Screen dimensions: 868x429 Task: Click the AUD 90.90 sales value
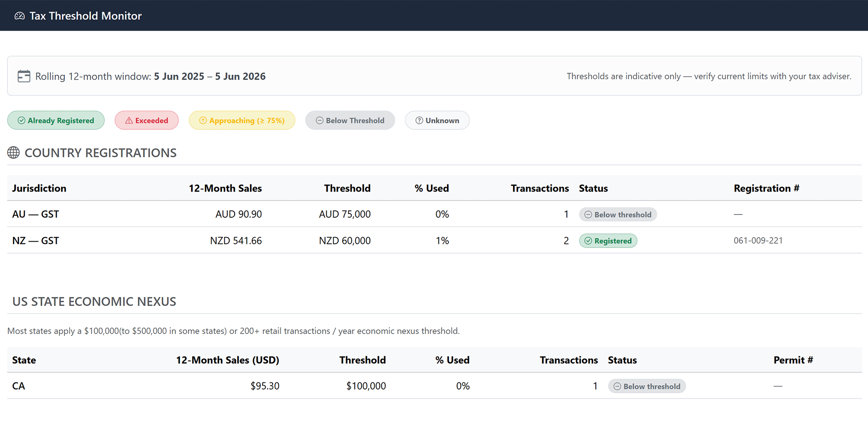(x=239, y=214)
